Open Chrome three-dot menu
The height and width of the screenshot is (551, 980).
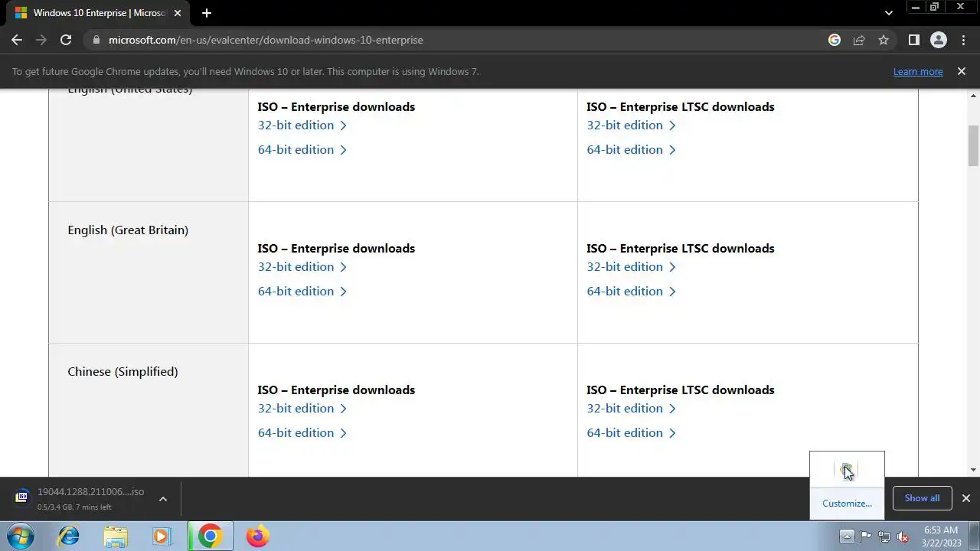964,40
